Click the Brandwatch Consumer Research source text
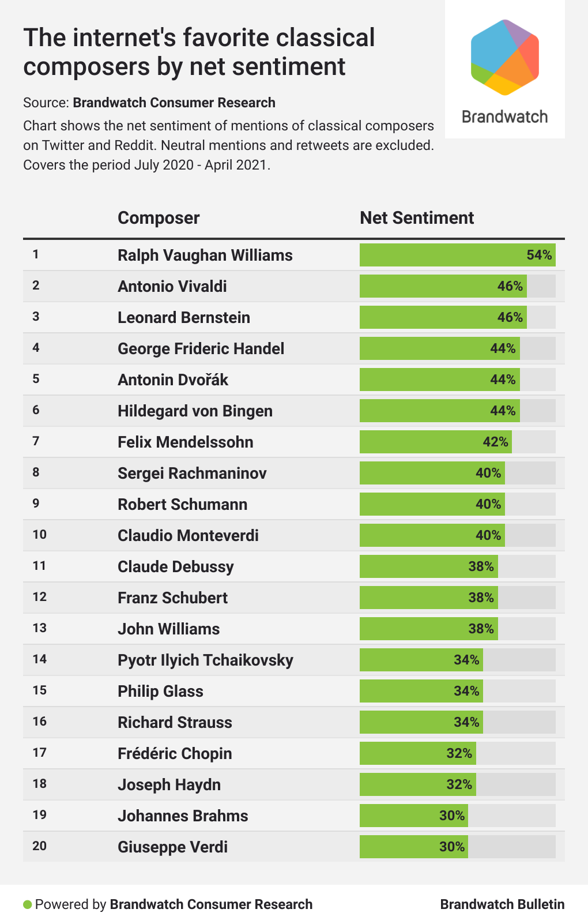 click(174, 103)
